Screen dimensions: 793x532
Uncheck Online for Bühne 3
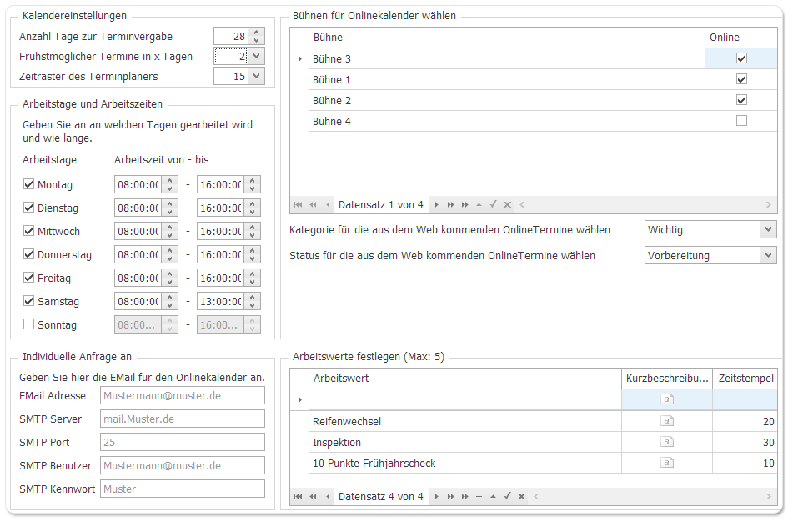(741, 58)
